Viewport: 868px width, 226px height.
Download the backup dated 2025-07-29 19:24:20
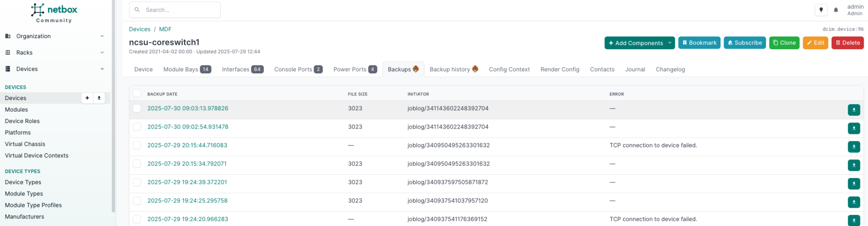point(854,220)
